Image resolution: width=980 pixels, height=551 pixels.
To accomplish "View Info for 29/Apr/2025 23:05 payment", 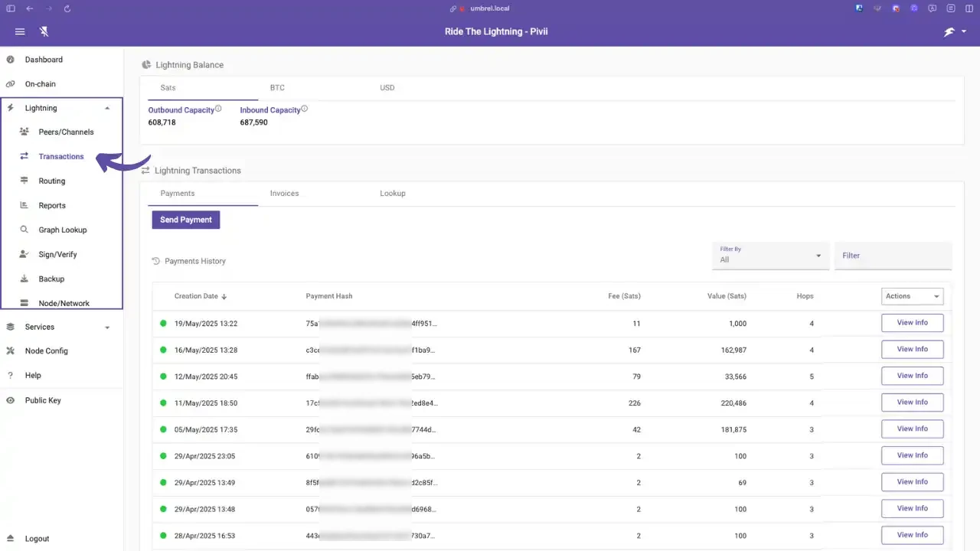I will coord(913,455).
